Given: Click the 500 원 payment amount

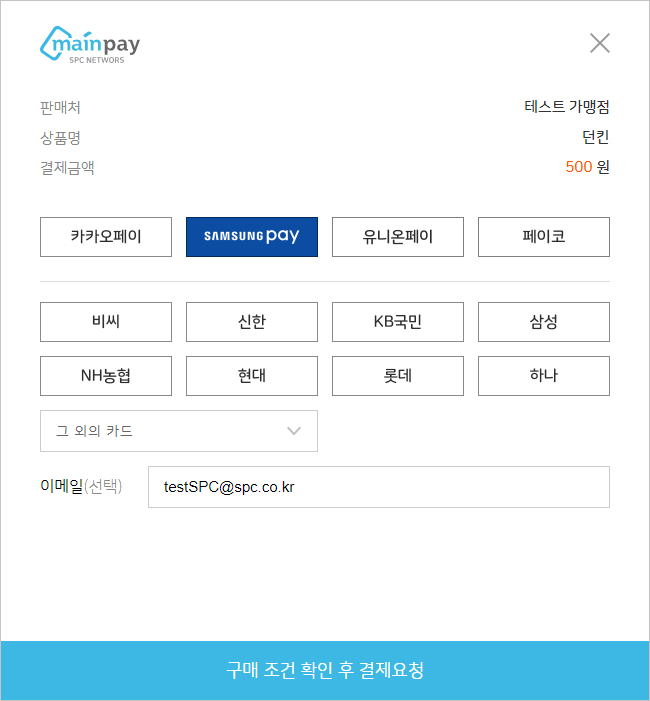Looking at the screenshot, I should tap(587, 167).
